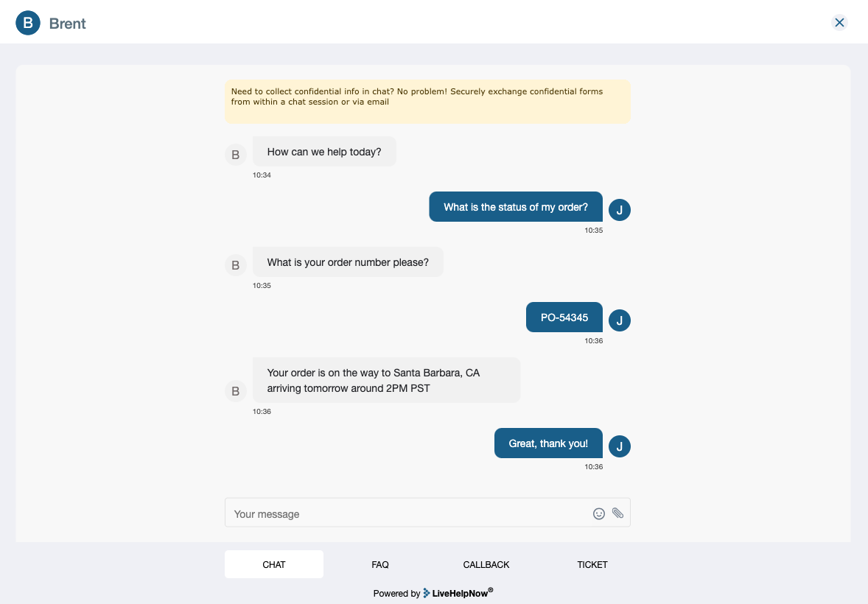Click the "Great, thank you!" message bubble
Screen dimensions: 868x604
coord(548,443)
